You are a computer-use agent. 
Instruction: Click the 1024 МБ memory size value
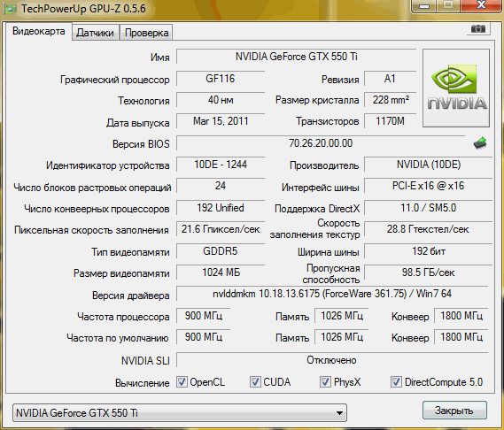click(x=221, y=273)
